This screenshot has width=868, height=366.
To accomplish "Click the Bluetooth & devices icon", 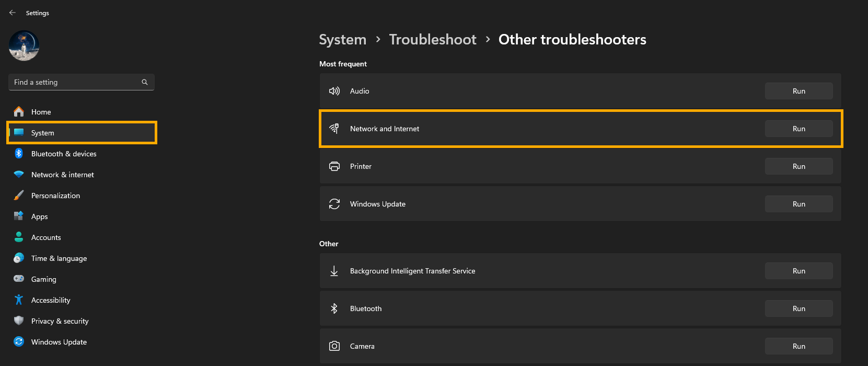I will point(19,153).
